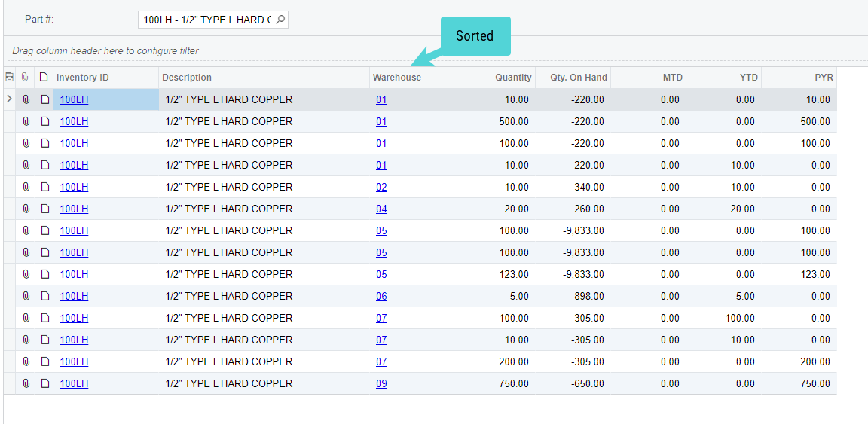Screen dimensions: 868x424
Task: Open the note icon on warehouse 09 row
Action: pos(45,383)
